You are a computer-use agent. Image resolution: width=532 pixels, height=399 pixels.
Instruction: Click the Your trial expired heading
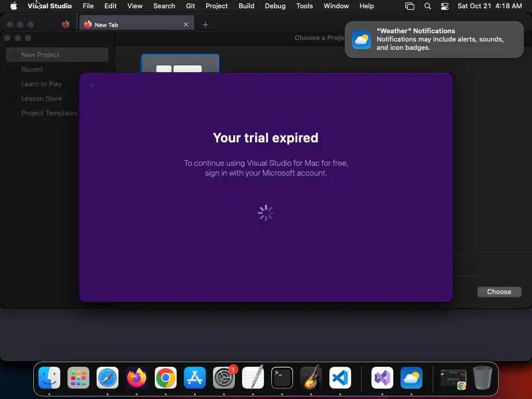pyautogui.click(x=265, y=138)
